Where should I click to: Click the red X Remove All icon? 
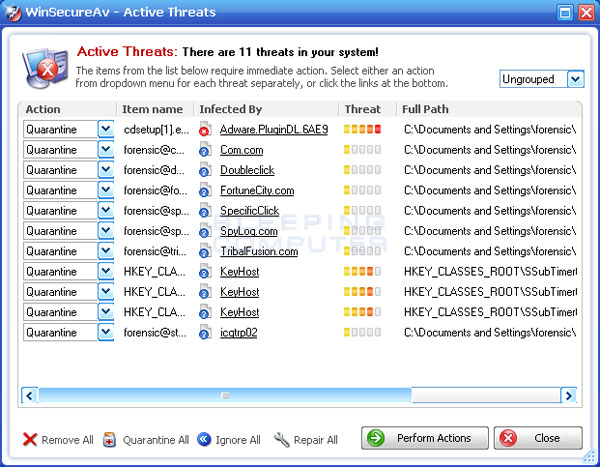tap(30, 439)
